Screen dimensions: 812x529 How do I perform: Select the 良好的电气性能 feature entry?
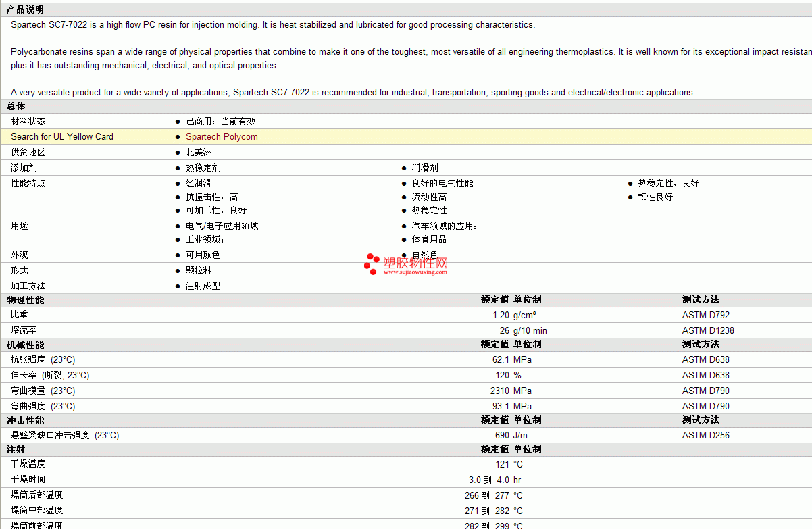click(442, 183)
